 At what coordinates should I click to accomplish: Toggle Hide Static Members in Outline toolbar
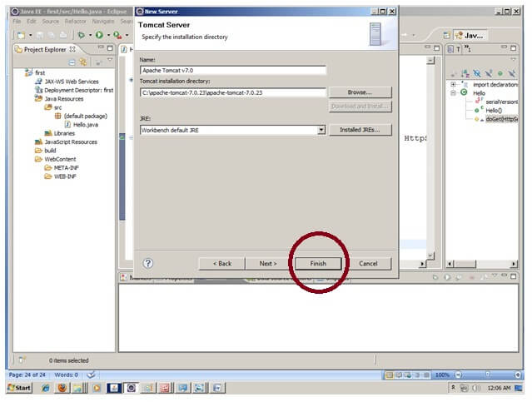pos(489,73)
